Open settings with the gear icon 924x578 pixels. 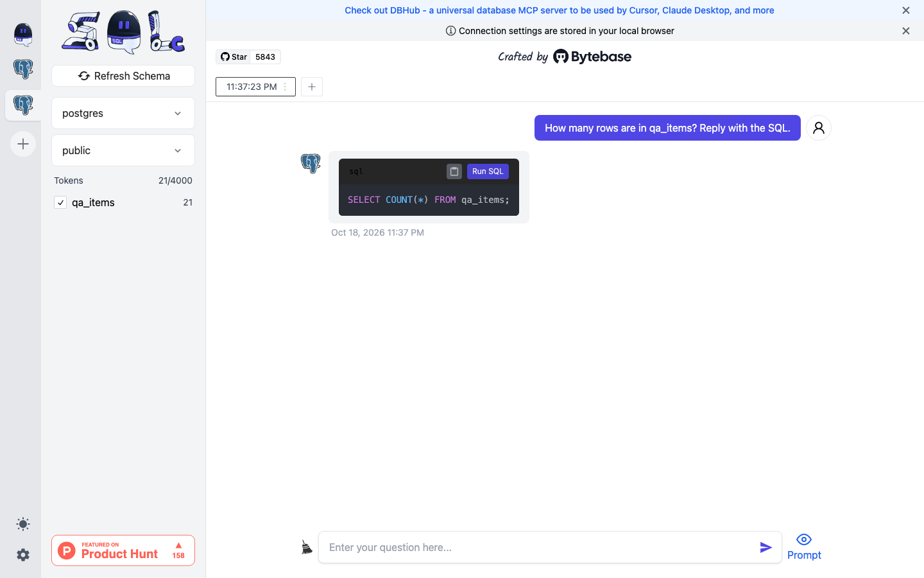coord(23,555)
